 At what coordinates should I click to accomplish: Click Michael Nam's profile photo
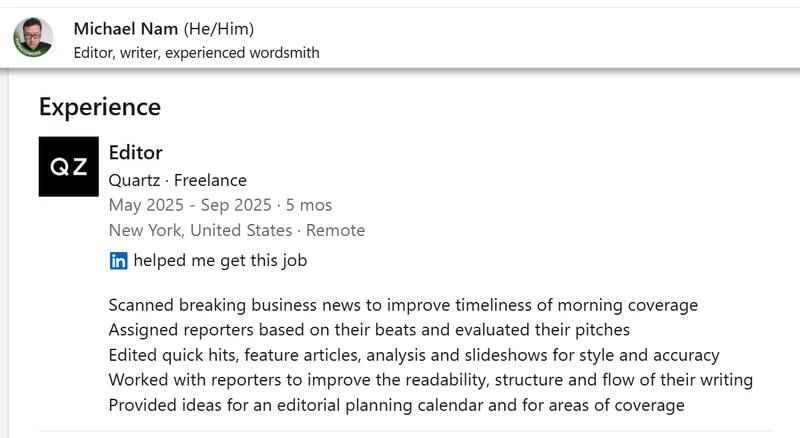[33, 38]
